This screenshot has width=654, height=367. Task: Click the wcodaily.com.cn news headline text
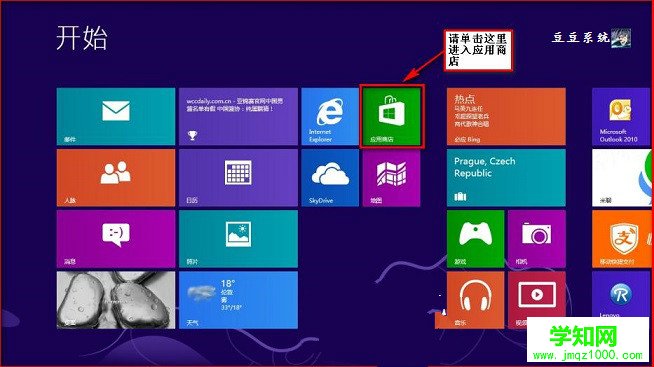click(234, 105)
